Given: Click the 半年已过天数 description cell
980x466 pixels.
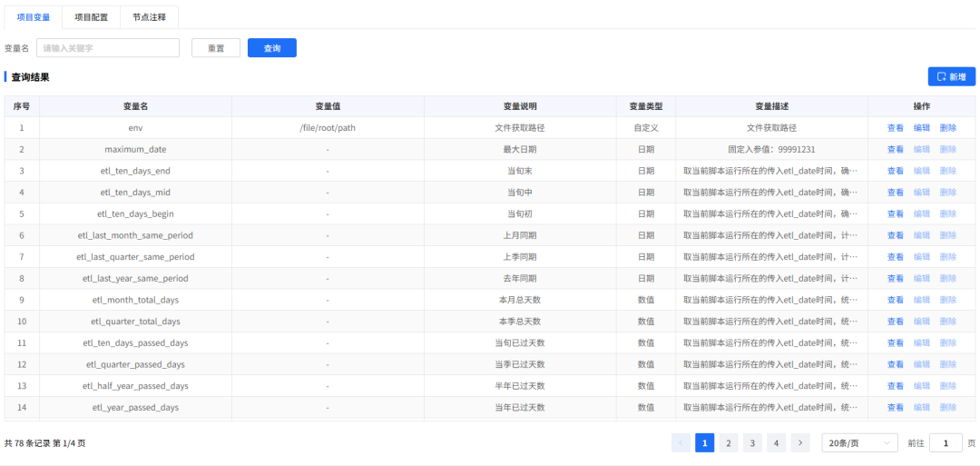Looking at the screenshot, I should point(520,385).
